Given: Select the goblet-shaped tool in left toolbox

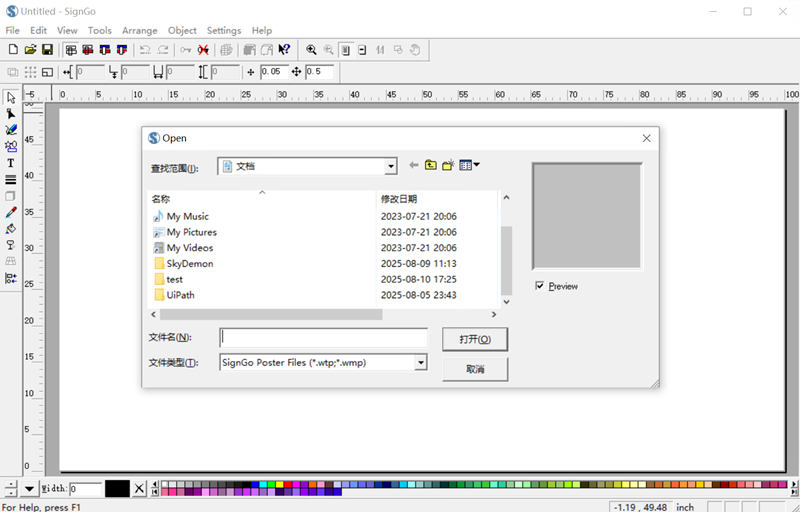Looking at the screenshot, I should point(11,245).
